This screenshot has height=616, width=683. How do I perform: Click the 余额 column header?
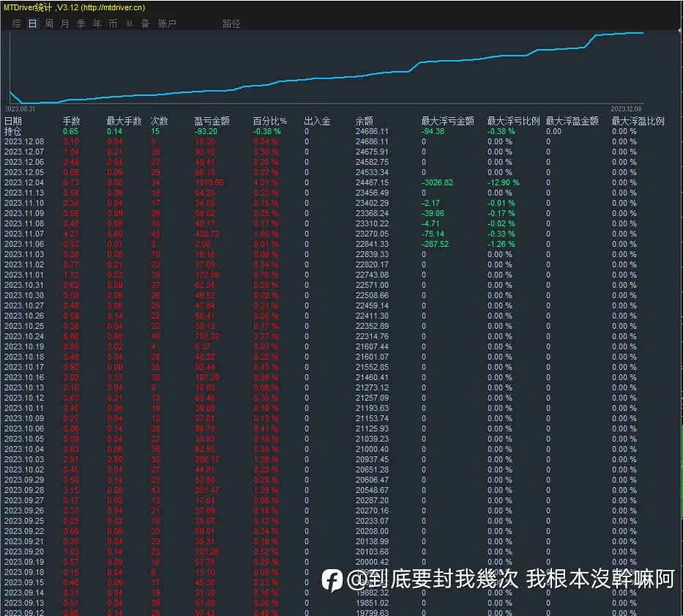pyautogui.click(x=364, y=121)
